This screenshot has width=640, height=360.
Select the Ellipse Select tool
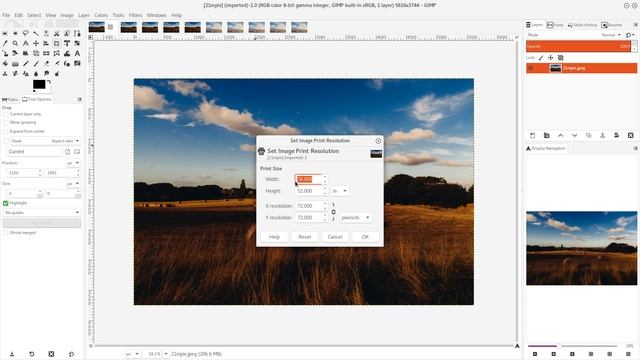click(15, 33)
